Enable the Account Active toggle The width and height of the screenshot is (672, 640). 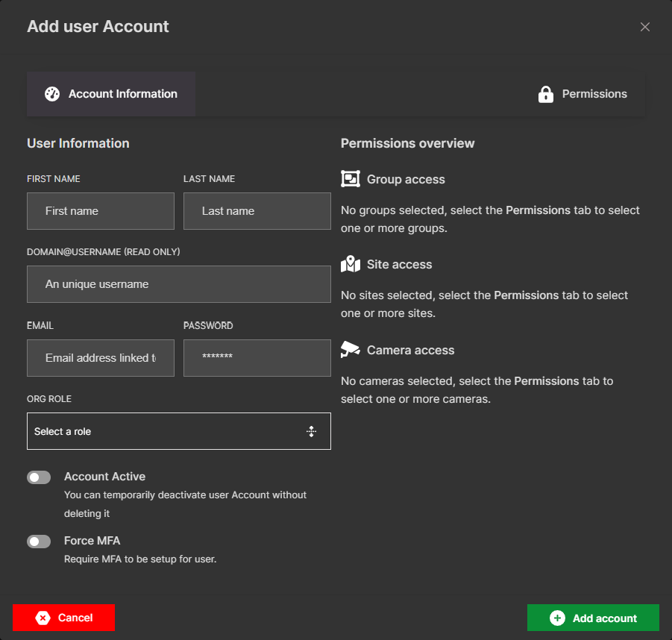[x=39, y=477]
